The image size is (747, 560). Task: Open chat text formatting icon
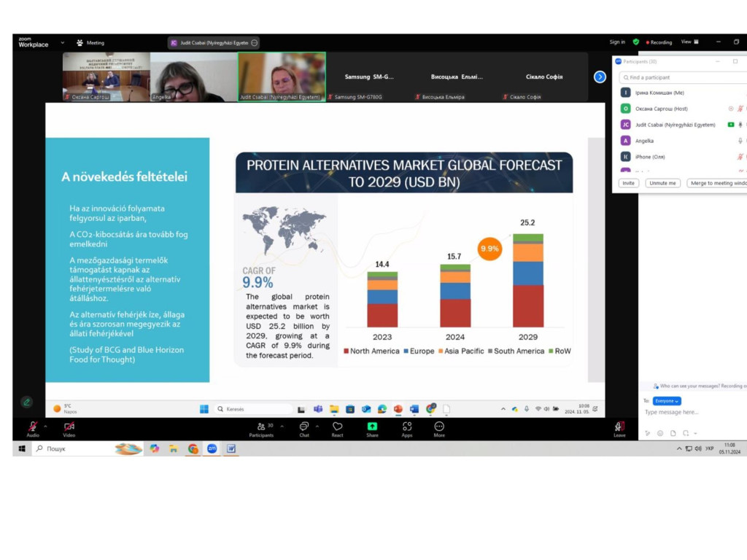point(647,433)
